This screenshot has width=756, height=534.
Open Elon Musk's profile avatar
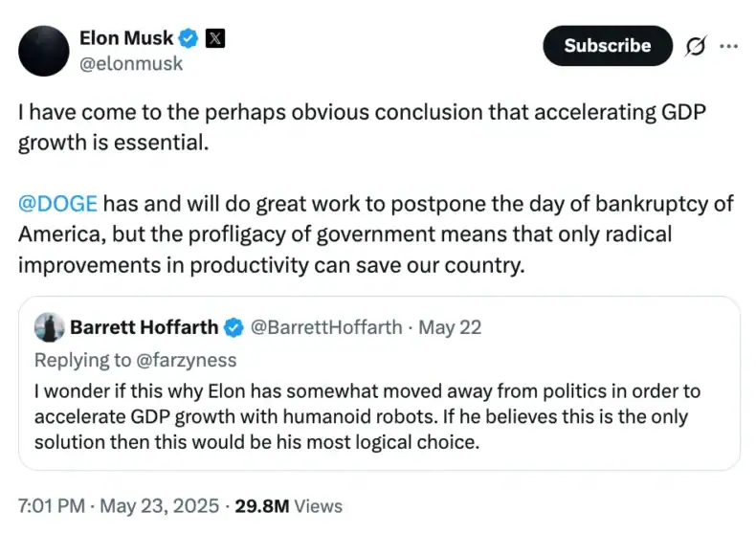point(44,51)
